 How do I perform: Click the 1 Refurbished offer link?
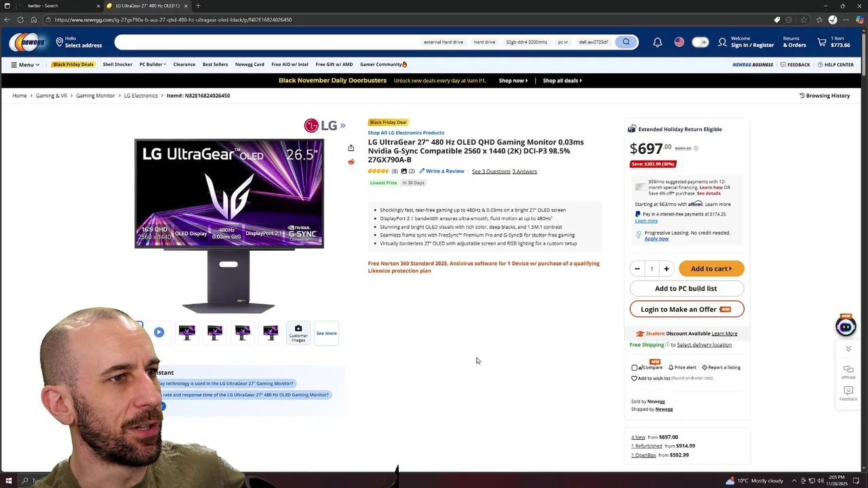tap(646, 446)
